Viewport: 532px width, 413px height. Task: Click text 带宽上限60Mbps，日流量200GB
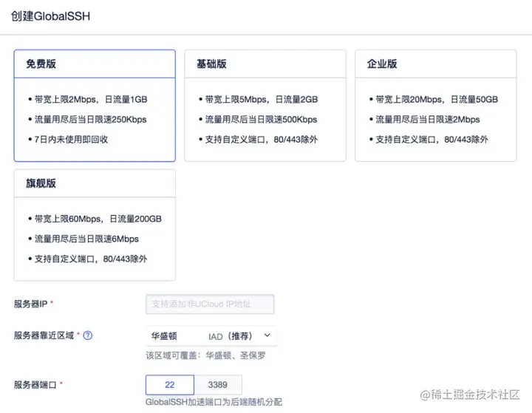[98, 219]
